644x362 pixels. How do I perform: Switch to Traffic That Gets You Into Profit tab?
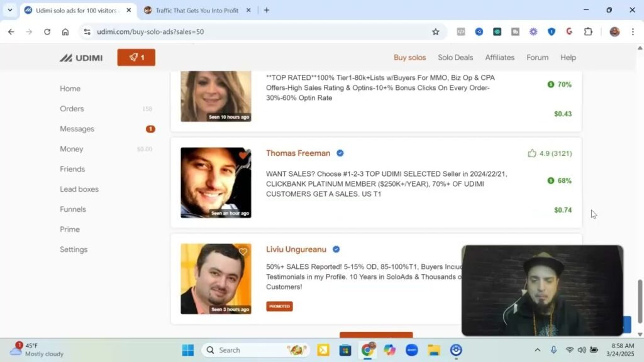point(197,10)
